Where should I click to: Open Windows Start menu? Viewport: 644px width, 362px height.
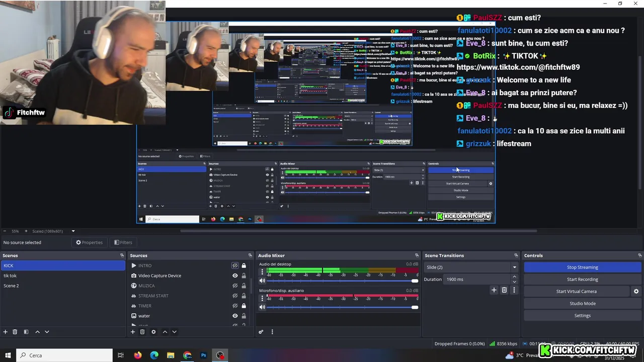point(8,355)
